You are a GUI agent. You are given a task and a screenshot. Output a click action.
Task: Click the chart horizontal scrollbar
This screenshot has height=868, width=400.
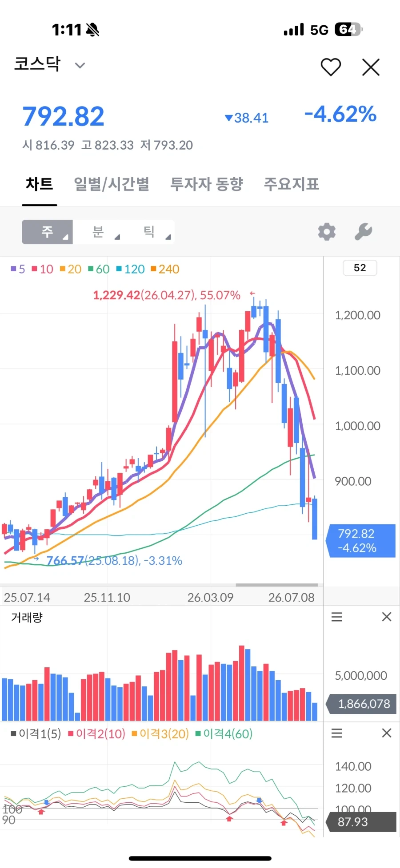[x=277, y=585]
